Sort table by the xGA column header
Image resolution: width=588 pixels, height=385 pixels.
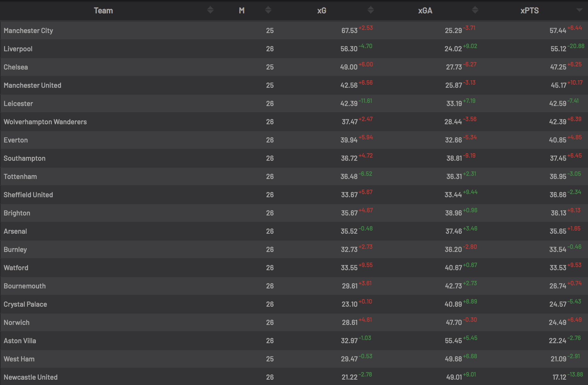(425, 11)
